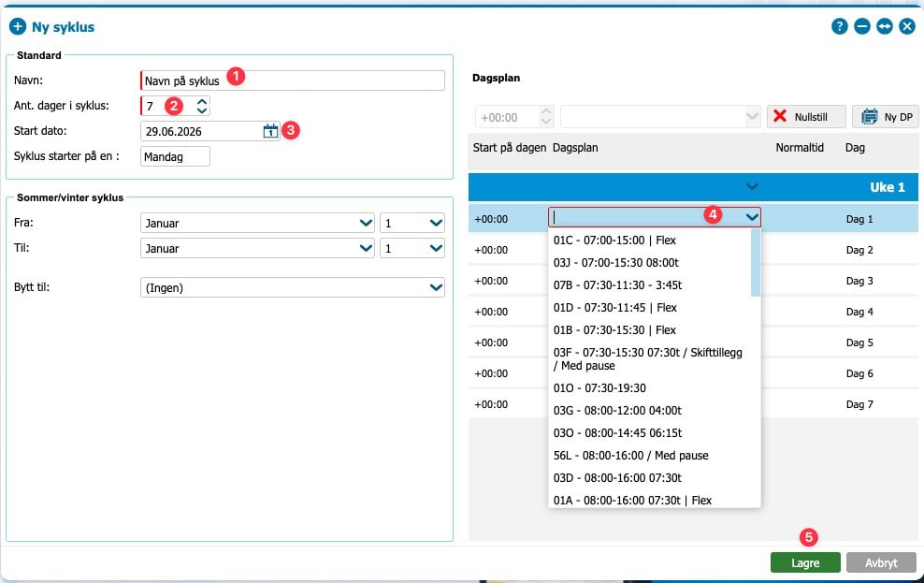
Task: Click the Start på dagen column header
Action: [x=509, y=147]
